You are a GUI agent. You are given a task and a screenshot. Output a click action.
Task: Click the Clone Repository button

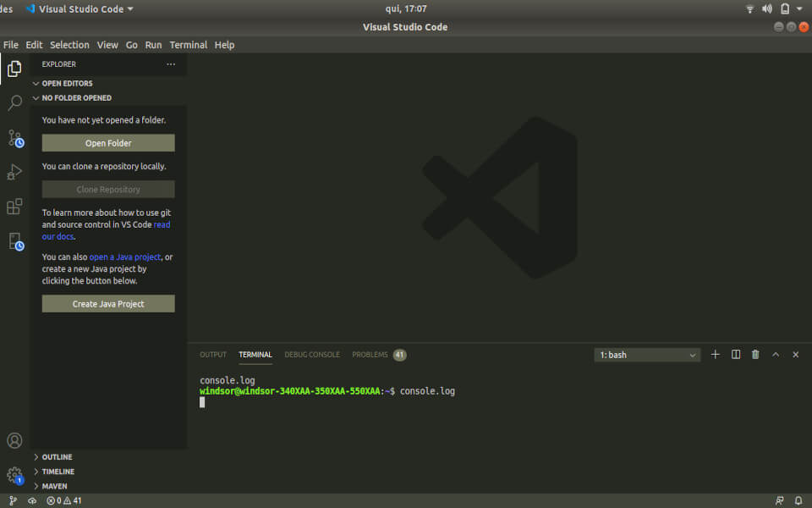point(108,189)
